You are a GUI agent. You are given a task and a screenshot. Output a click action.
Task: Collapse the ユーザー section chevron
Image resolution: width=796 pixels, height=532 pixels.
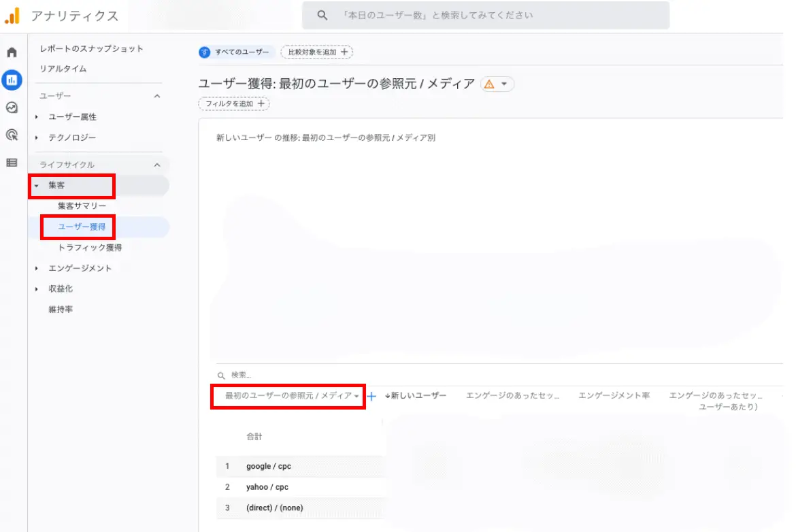[x=156, y=97]
